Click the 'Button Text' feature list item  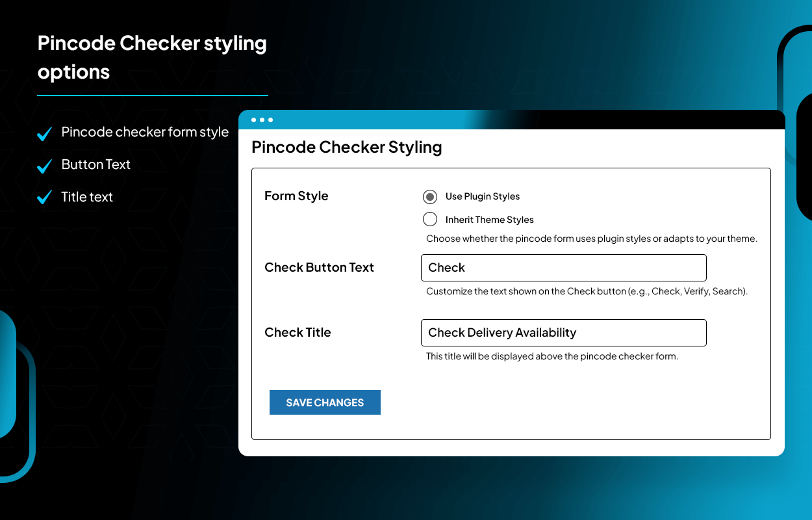(96, 164)
